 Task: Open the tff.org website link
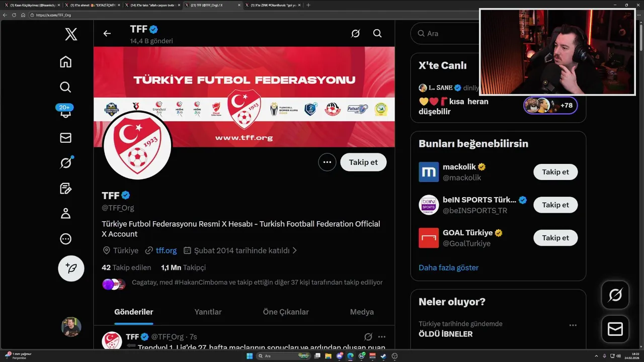pyautogui.click(x=166, y=250)
